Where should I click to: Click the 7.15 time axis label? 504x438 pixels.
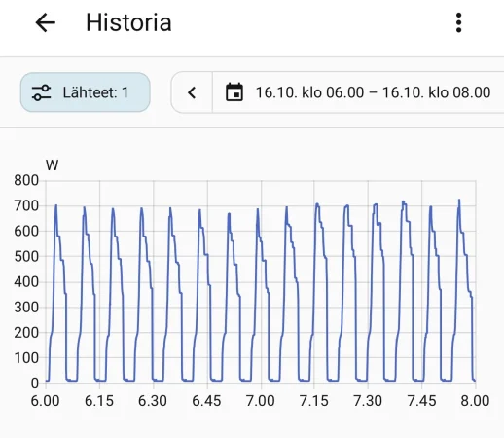pyautogui.click(x=313, y=401)
